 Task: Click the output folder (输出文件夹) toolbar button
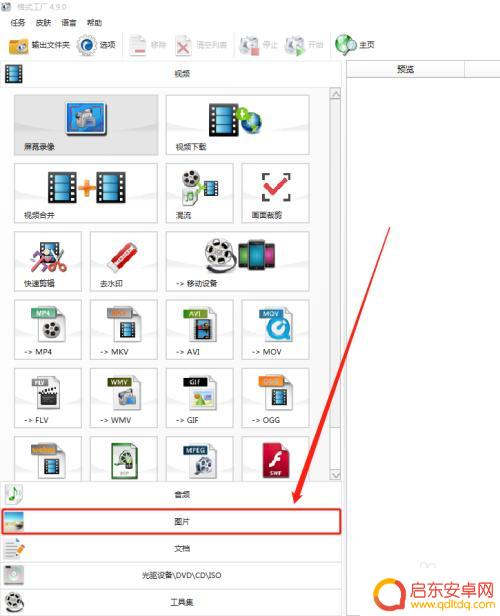[x=39, y=45]
